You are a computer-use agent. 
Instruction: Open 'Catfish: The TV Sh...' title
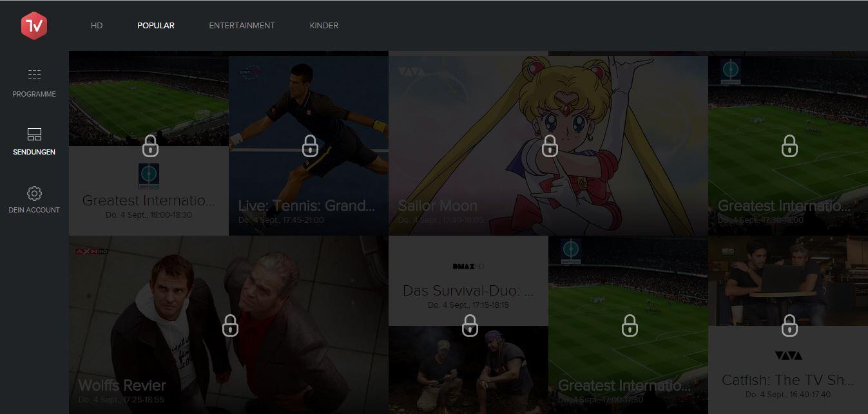point(788,380)
